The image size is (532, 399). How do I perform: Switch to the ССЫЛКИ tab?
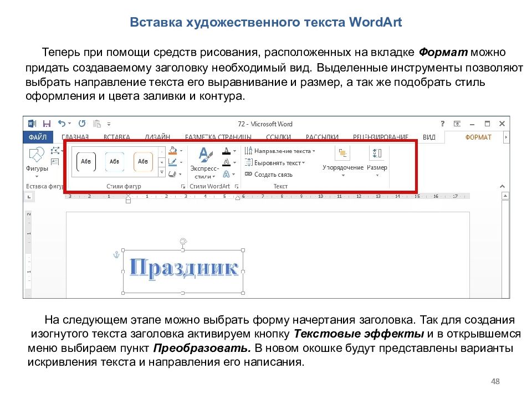click(x=279, y=137)
